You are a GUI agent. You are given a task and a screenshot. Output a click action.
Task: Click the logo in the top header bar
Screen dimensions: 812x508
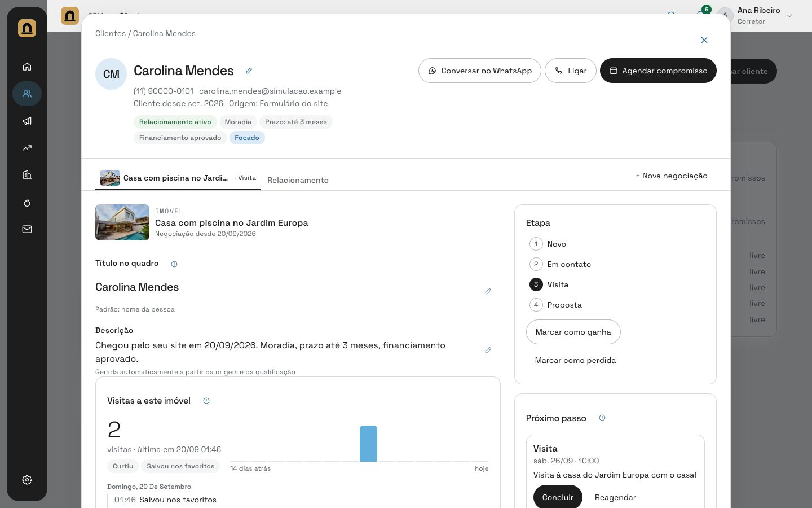[70, 15]
